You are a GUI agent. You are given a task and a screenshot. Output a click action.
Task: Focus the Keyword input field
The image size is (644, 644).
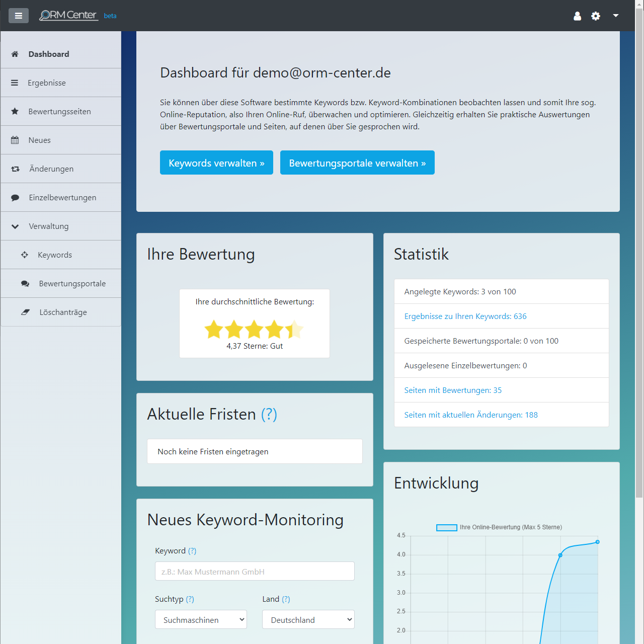coord(255,572)
